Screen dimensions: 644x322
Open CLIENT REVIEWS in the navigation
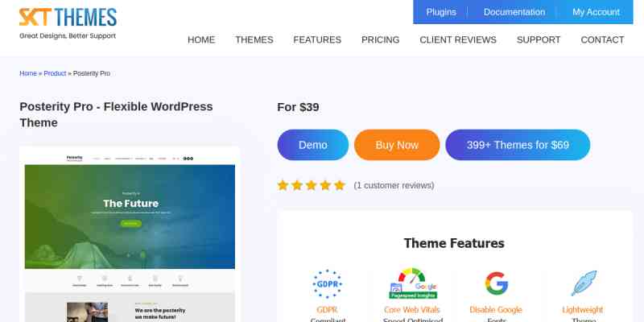(458, 39)
